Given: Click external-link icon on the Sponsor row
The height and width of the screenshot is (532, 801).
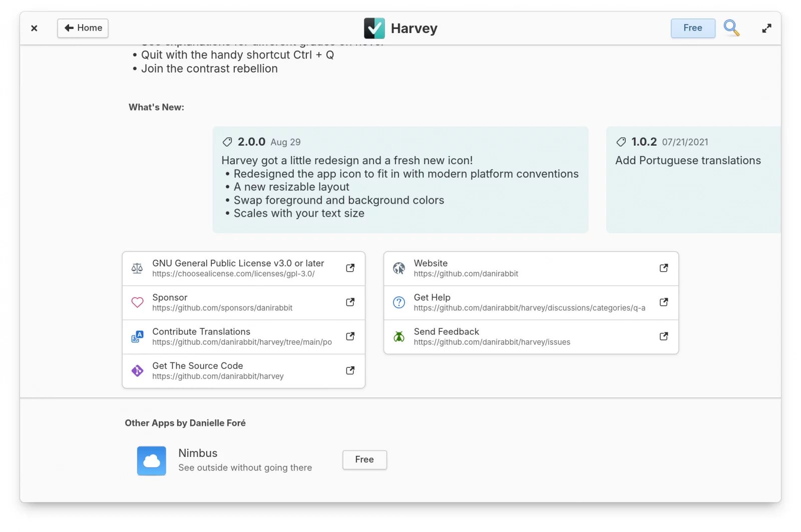Looking at the screenshot, I should [x=350, y=302].
